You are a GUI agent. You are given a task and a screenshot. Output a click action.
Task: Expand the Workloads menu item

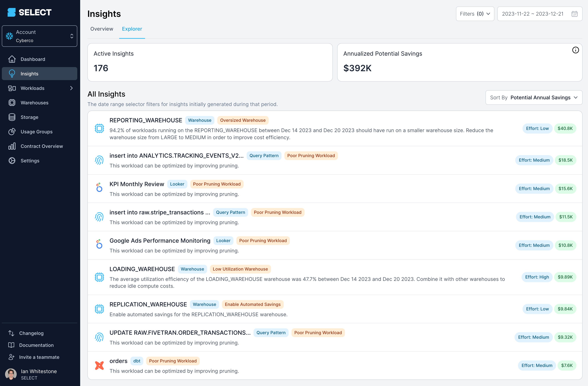tap(72, 88)
